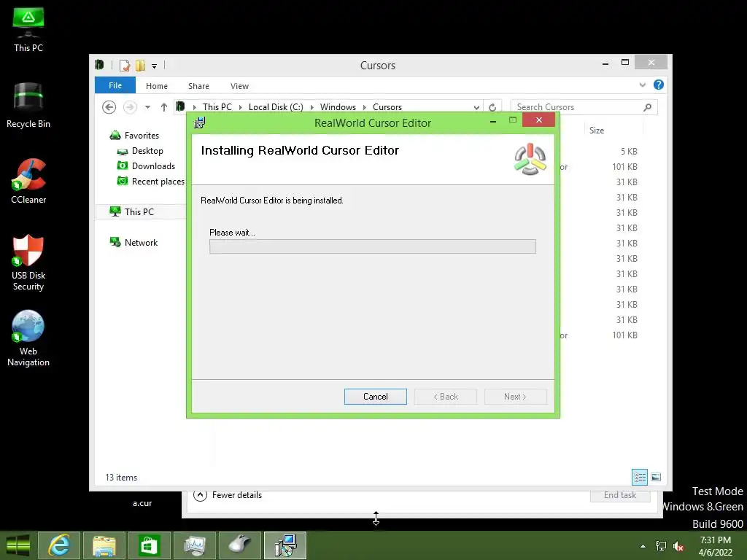Open Explorer Help question mark

pos(659,85)
